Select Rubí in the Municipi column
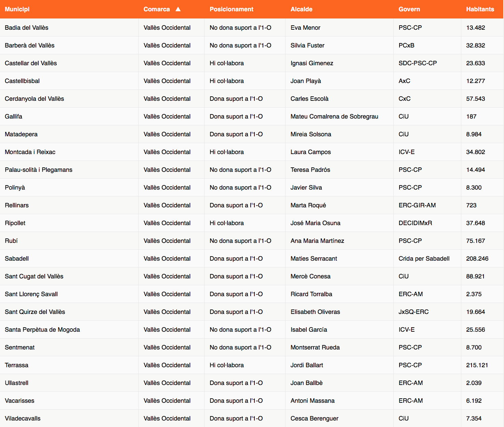Screen dimensions: 504x427 click(x=11, y=241)
